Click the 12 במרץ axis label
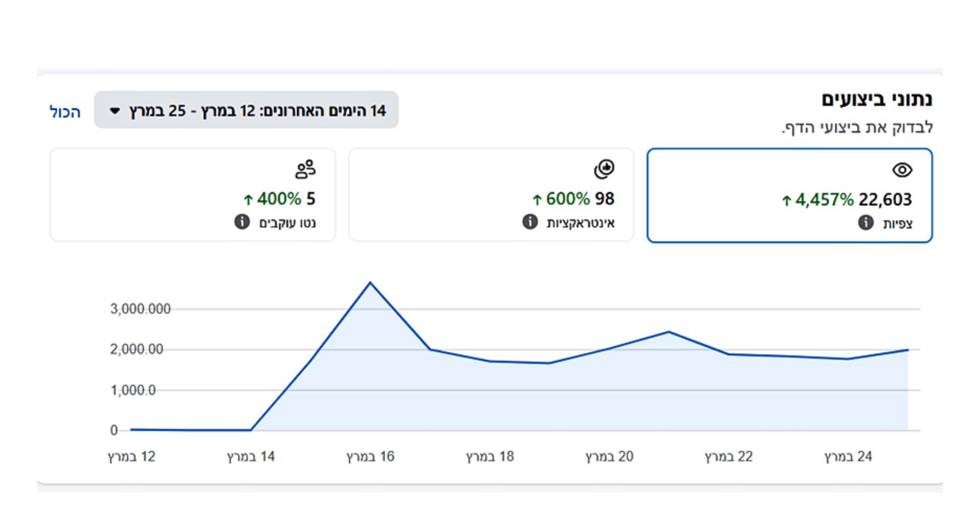980x529 pixels. (131, 457)
